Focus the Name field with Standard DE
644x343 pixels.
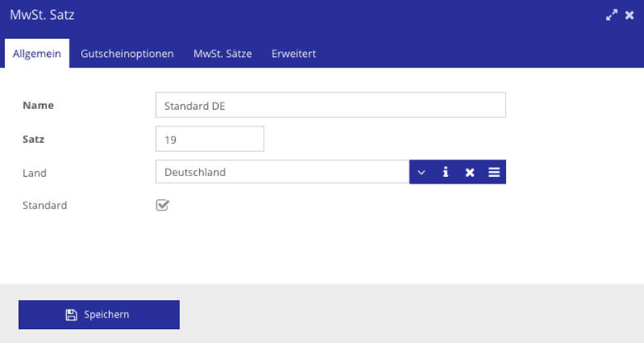pos(330,105)
